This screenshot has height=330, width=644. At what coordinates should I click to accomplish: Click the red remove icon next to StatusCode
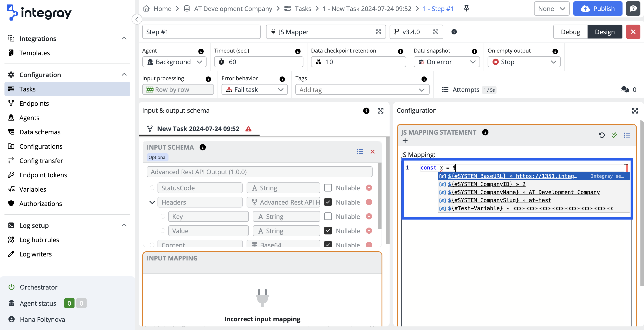pyautogui.click(x=369, y=188)
